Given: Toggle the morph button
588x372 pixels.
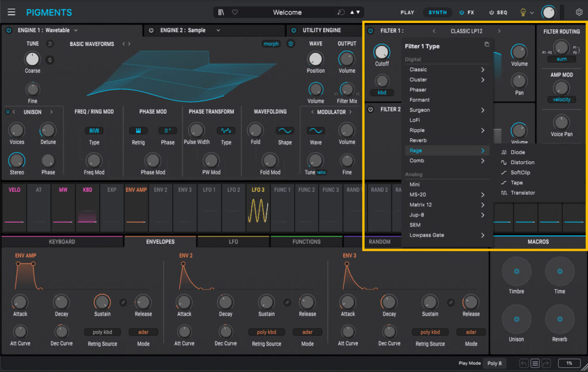Looking at the screenshot, I should coord(271,44).
